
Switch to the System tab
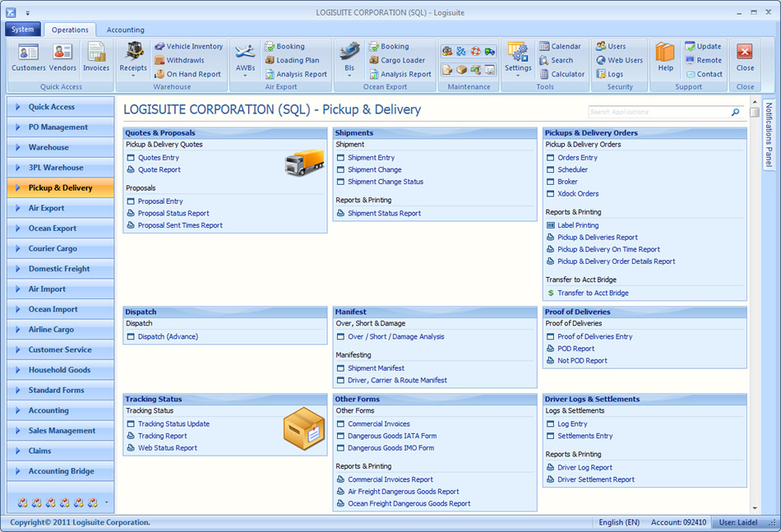[x=23, y=29]
